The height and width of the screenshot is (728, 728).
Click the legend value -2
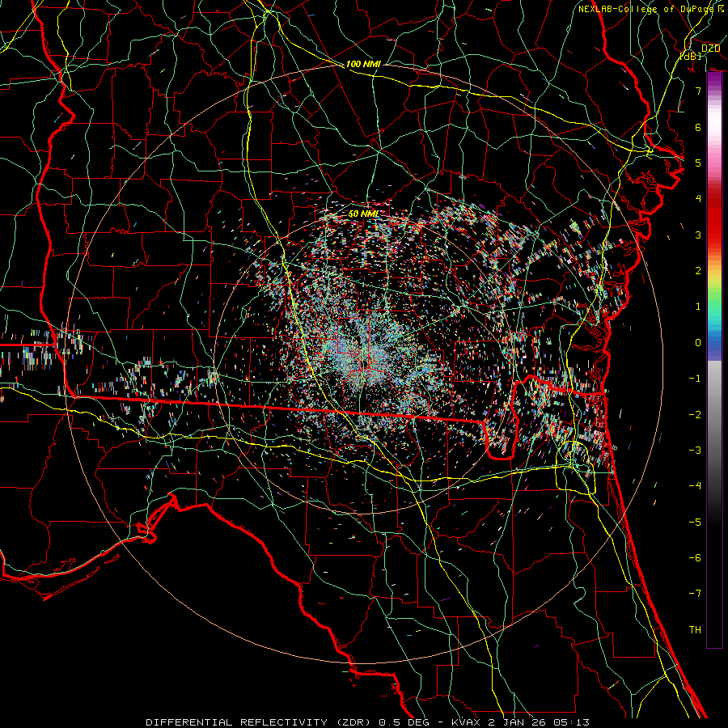click(695, 414)
